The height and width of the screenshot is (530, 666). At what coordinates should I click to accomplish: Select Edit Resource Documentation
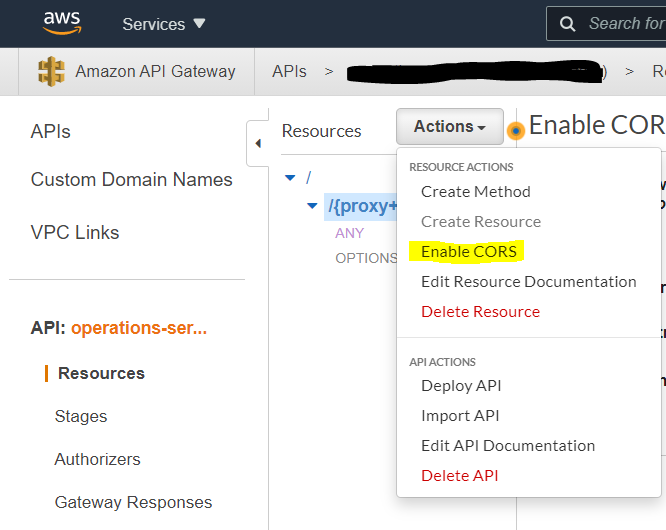point(528,282)
